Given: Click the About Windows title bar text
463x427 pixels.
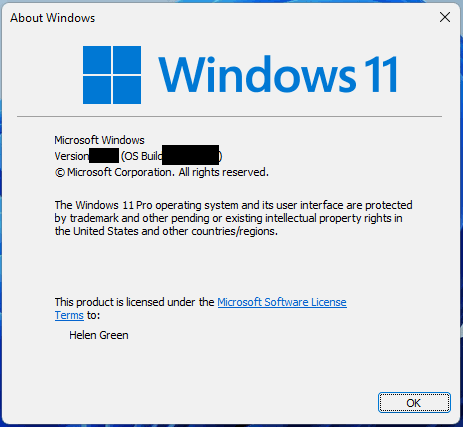Looking at the screenshot, I should tap(53, 18).
